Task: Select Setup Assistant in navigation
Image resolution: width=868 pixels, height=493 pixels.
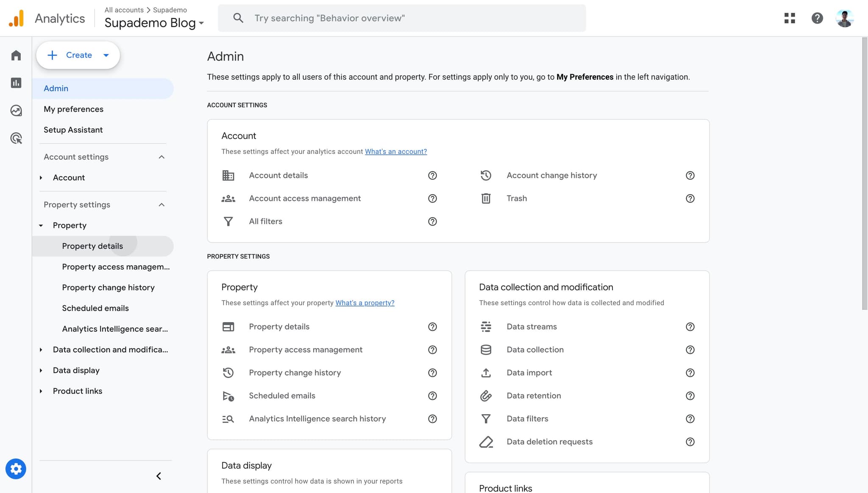Action: point(73,130)
